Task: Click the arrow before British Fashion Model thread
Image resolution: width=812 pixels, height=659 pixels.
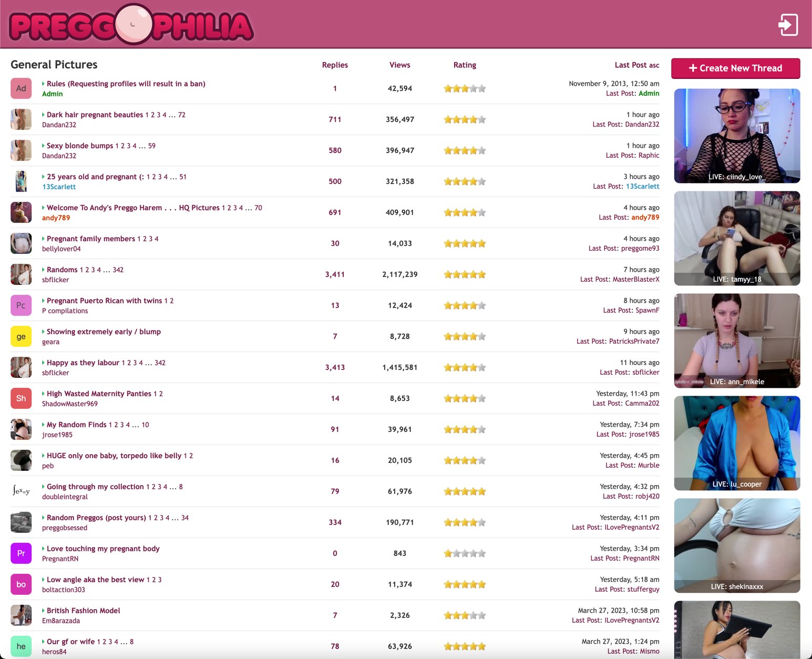Action: 43,611
